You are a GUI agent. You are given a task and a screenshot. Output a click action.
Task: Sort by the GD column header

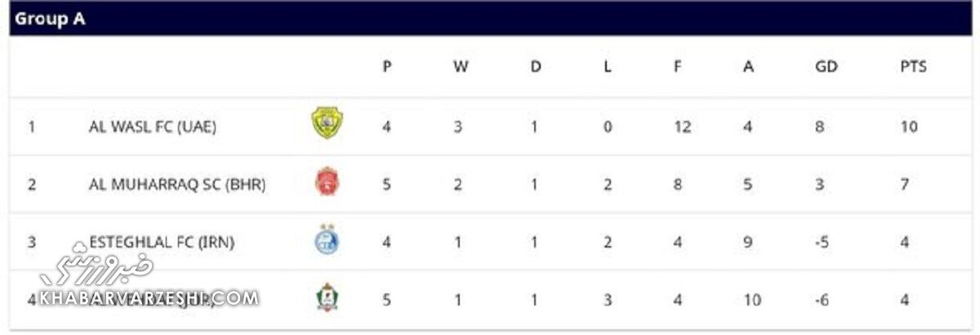(x=826, y=67)
